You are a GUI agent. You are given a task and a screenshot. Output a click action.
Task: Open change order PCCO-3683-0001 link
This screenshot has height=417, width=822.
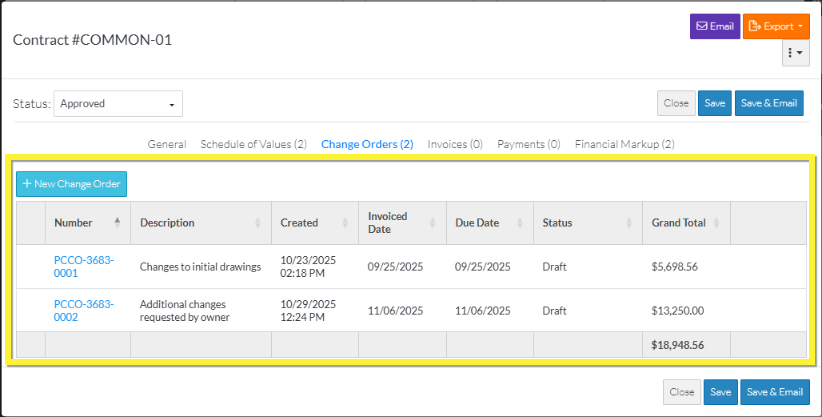(84, 267)
